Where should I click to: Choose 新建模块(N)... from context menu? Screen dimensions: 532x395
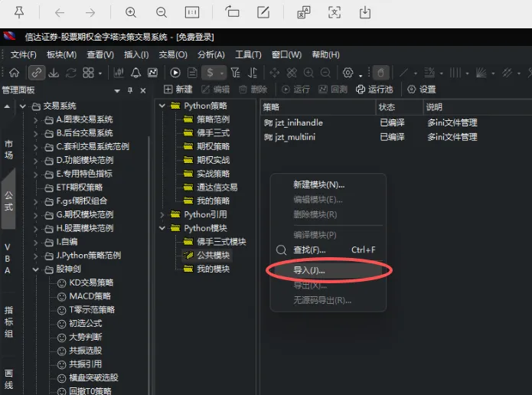pos(328,184)
